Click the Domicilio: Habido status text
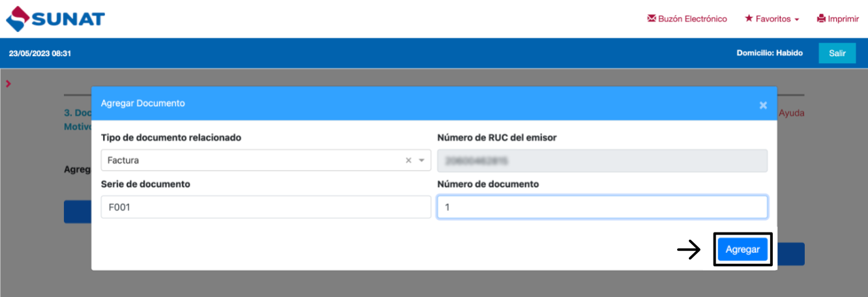The image size is (868, 297). coord(770,53)
